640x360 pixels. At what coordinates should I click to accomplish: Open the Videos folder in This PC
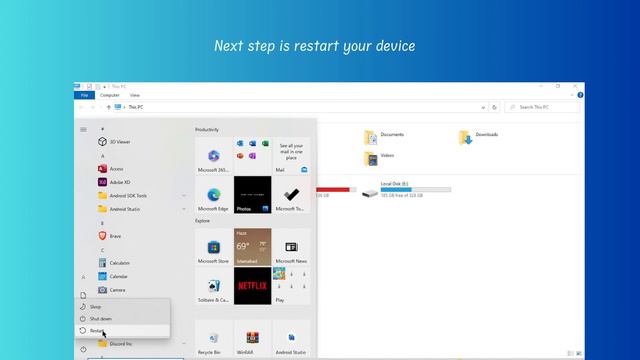point(379,158)
